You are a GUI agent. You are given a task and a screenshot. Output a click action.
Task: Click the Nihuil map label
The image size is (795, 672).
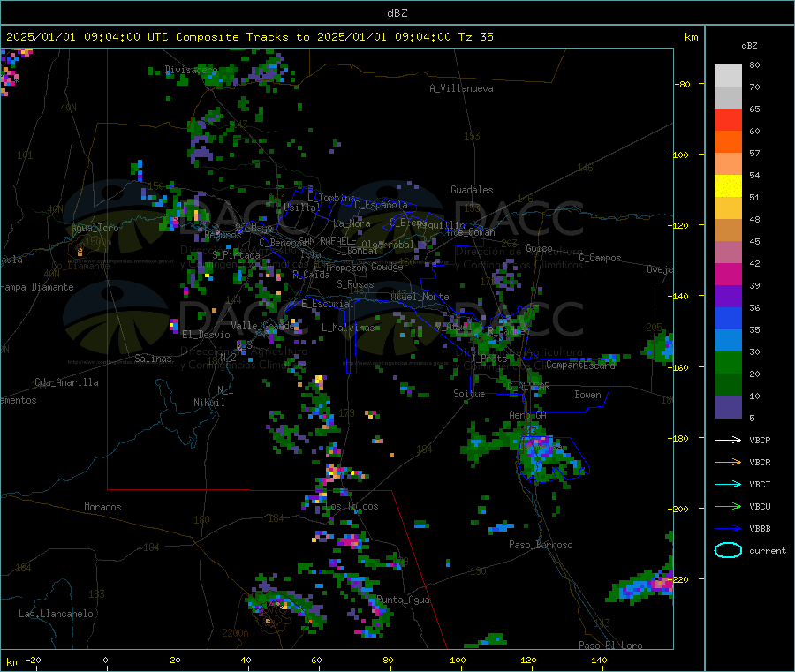click(208, 403)
